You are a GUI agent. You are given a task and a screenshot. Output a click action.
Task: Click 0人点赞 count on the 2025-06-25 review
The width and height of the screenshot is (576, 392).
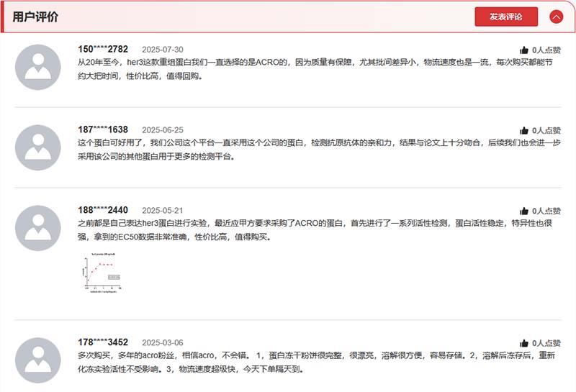click(x=546, y=131)
